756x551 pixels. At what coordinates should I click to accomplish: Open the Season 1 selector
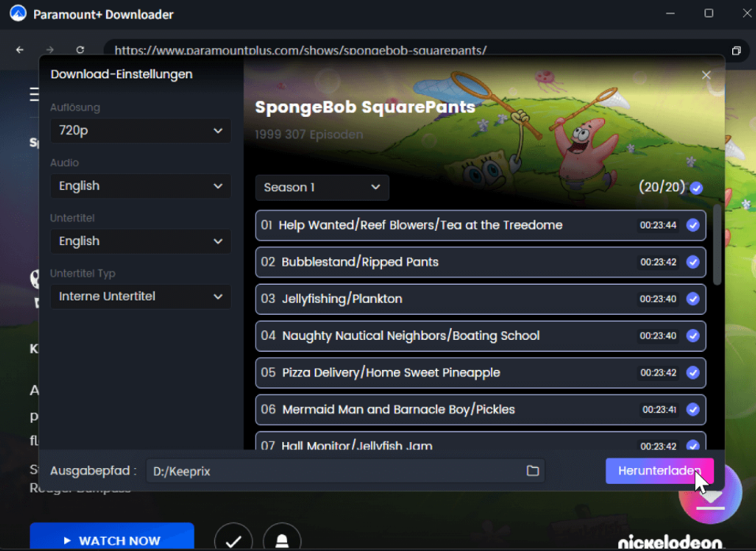(322, 187)
